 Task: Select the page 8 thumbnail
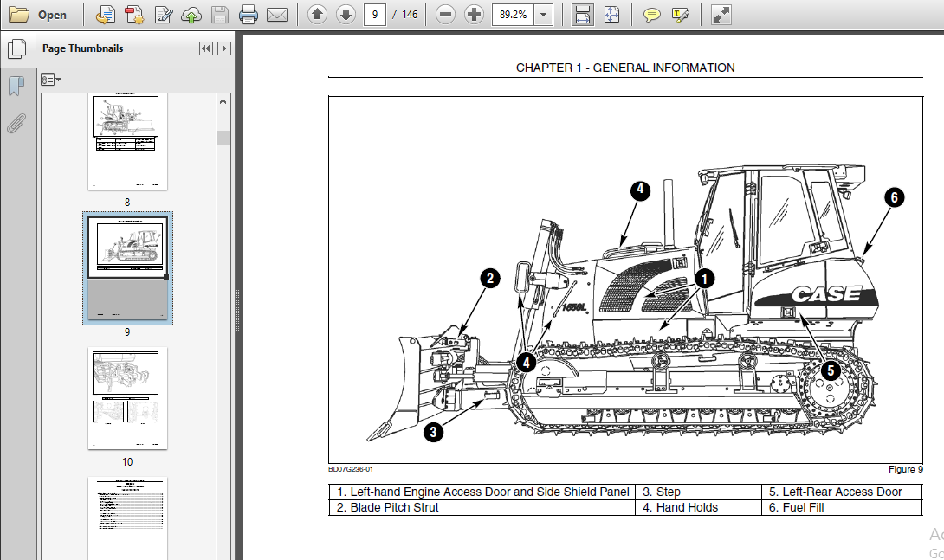[x=127, y=142]
